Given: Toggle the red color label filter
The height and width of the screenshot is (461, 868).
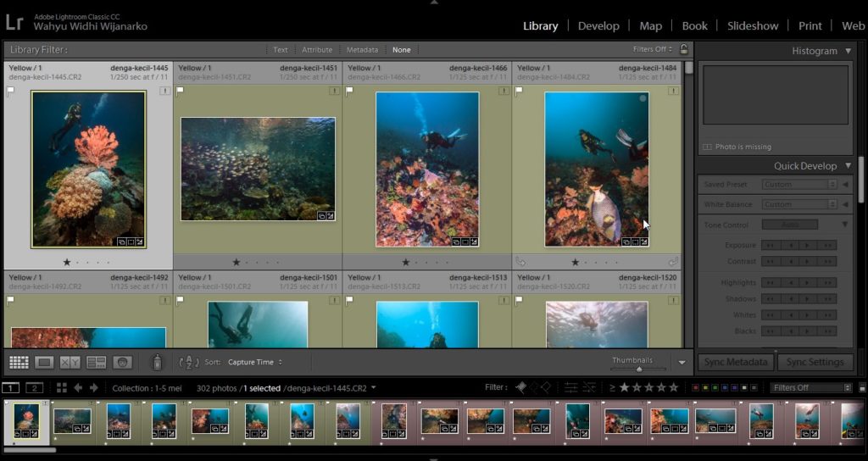Looking at the screenshot, I should (x=696, y=388).
